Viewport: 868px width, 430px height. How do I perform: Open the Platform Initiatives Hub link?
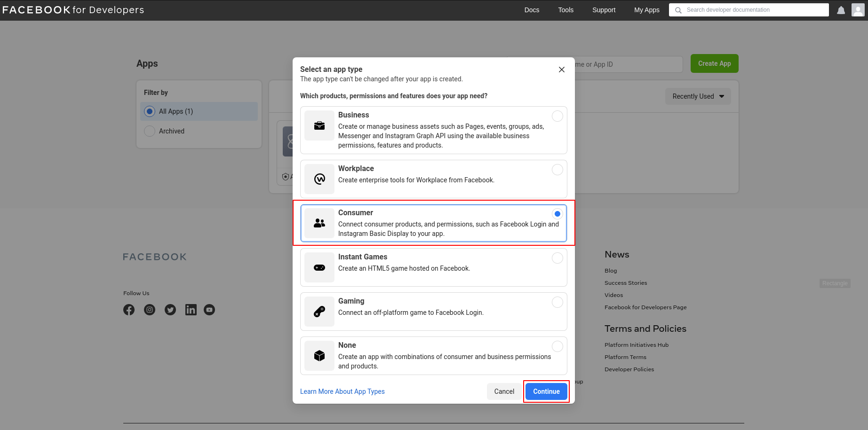tap(637, 345)
